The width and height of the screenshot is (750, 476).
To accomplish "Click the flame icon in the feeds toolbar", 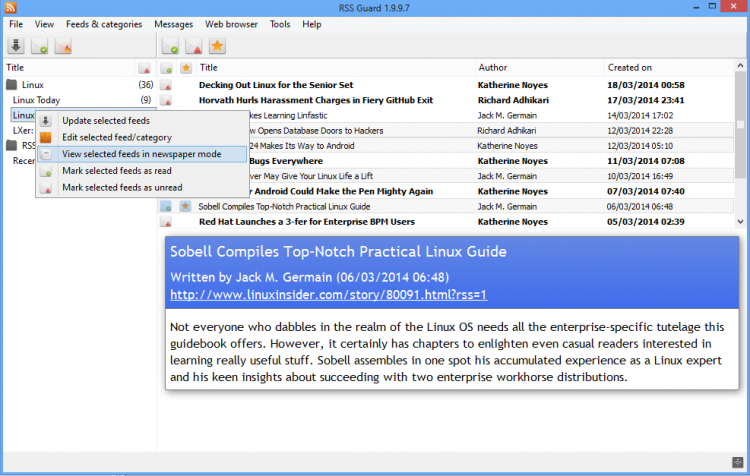I will [63, 46].
